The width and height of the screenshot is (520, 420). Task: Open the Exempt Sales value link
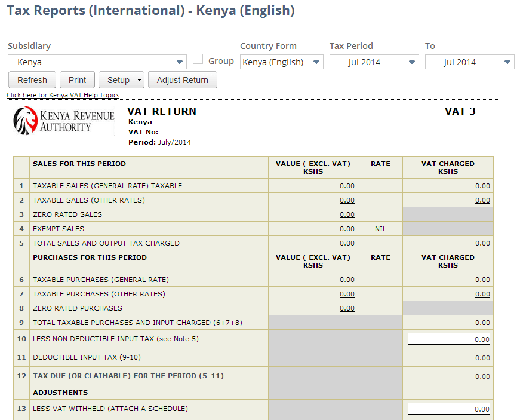[347, 228]
